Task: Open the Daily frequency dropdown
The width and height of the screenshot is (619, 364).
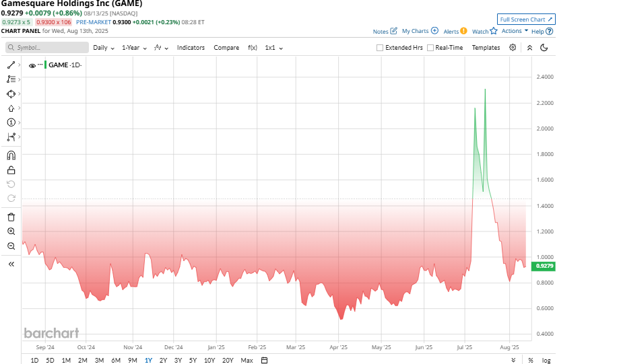Action: pyautogui.click(x=104, y=48)
